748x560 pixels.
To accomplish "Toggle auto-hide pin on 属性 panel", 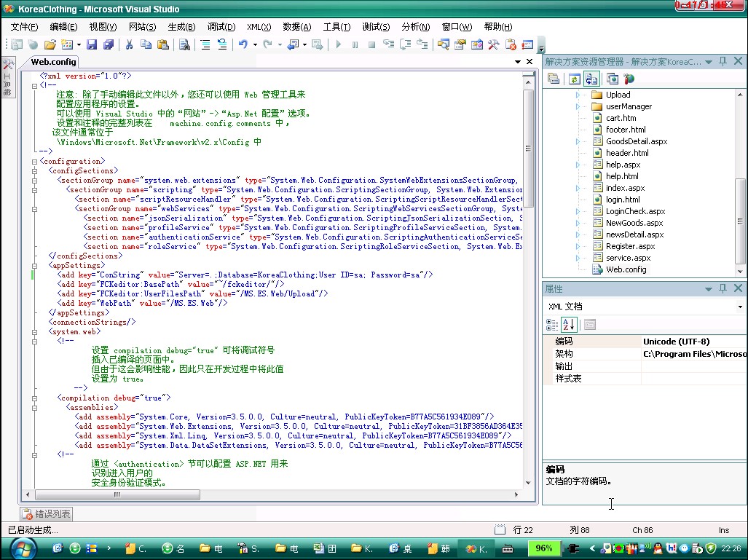I will point(723,288).
